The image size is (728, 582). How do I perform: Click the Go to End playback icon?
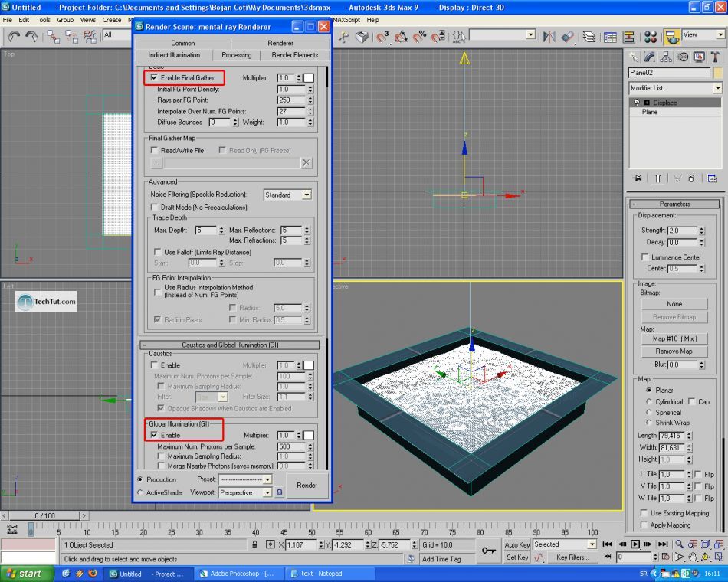(x=663, y=544)
